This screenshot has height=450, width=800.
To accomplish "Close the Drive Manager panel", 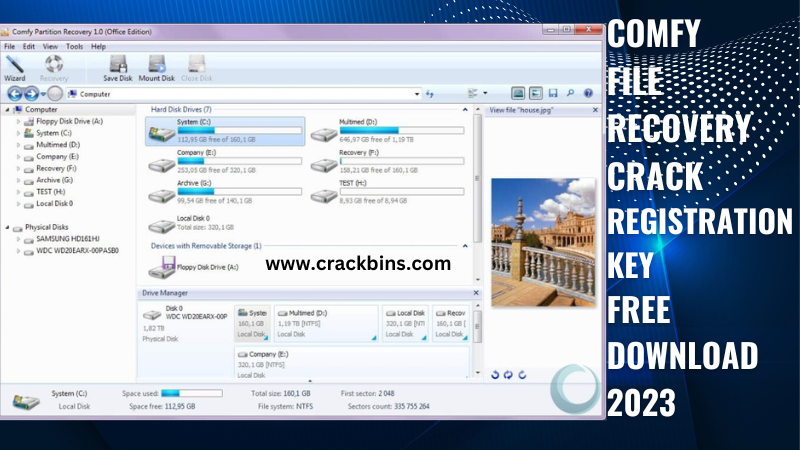I will coord(476,293).
